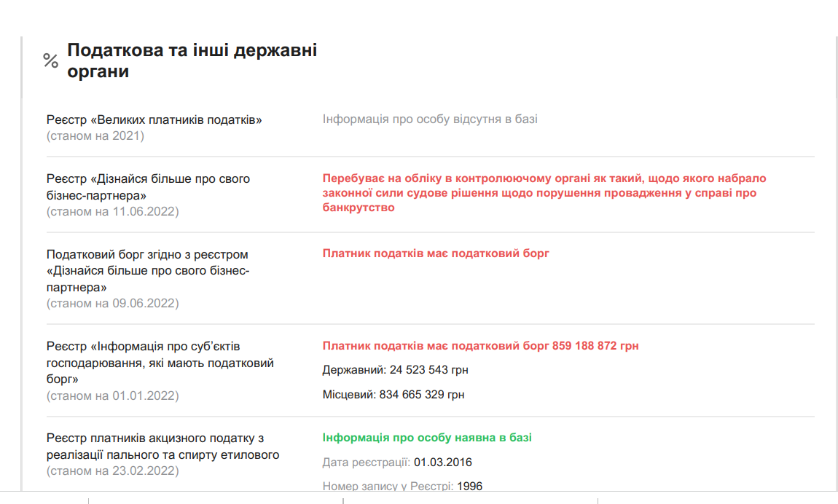This screenshot has height=504, width=838.
Task: Select the «Місцевий: 834 665 329 грн» line
Action: point(393,395)
